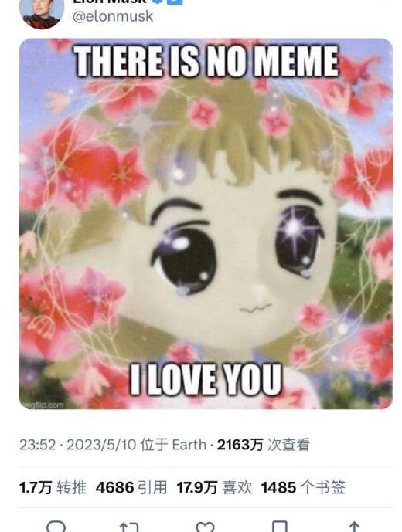This screenshot has width=402, height=532.
Task: Click the 2163万 次查看 view count
Action: pos(264,445)
